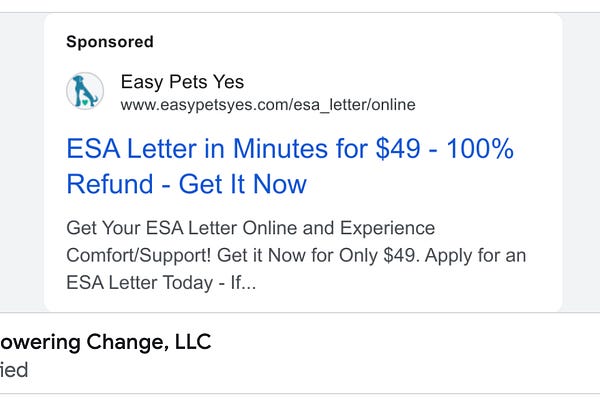The height and width of the screenshot is (400, 600).
Task: Click the Sponsored label on the ad
Action: [110, 42]
